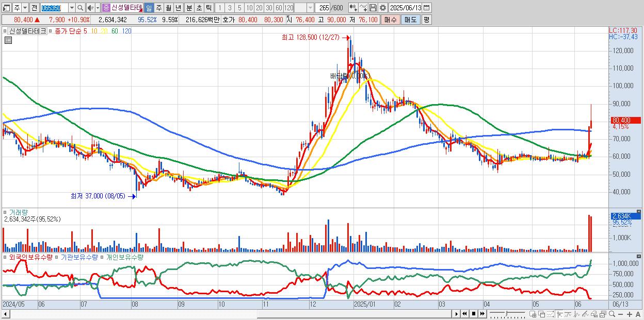Click the fast-forward button on replay controls

pyautogui.click(x=482, y=314)
